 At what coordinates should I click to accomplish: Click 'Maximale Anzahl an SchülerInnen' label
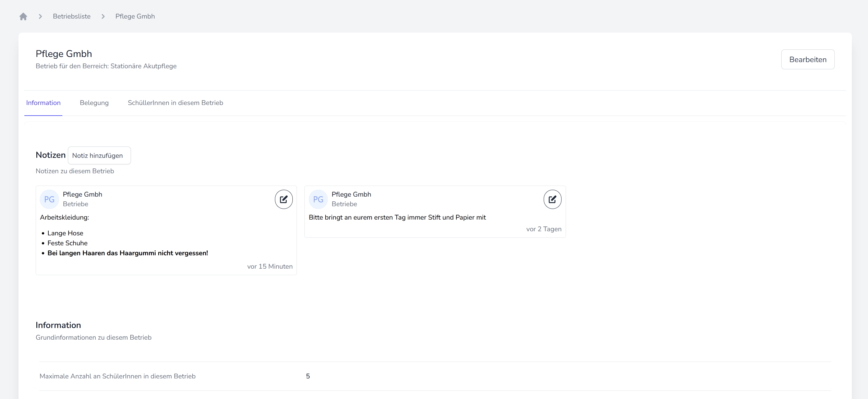pyautogui.click(x=118, y=376)
